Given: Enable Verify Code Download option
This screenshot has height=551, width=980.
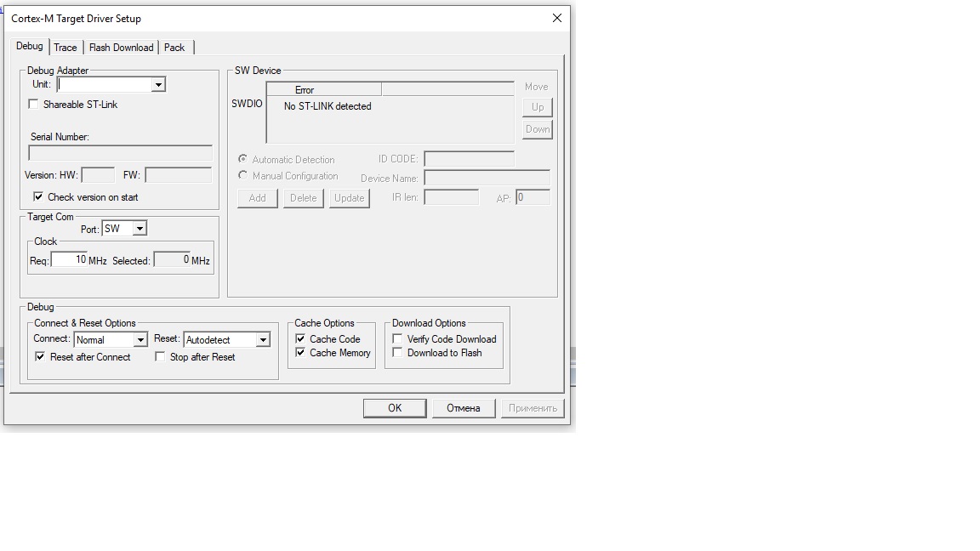Looking at the screenshot, I should [397, 338].
